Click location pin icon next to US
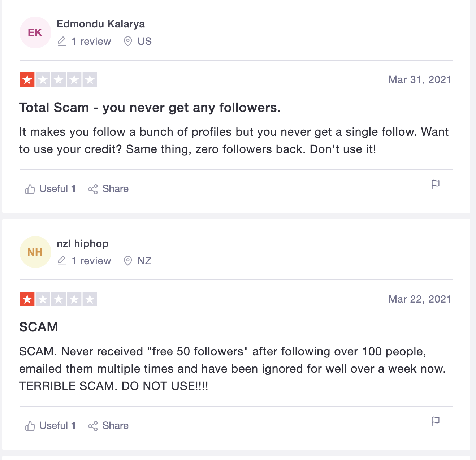The width and height of the screenshot is (476, 460). 128,41
